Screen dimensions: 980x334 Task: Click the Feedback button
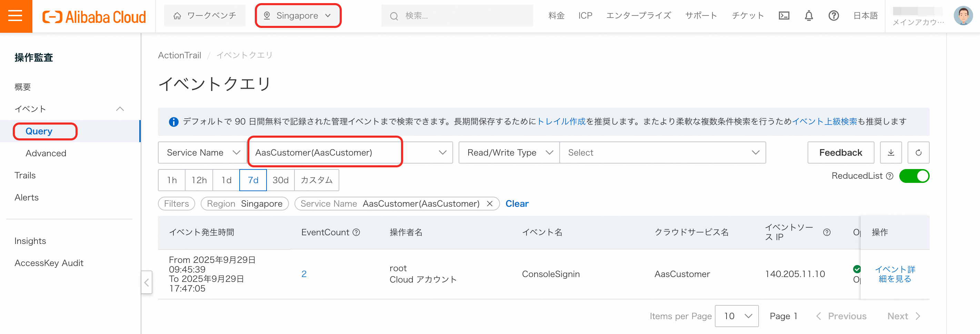tap(841, 153)
